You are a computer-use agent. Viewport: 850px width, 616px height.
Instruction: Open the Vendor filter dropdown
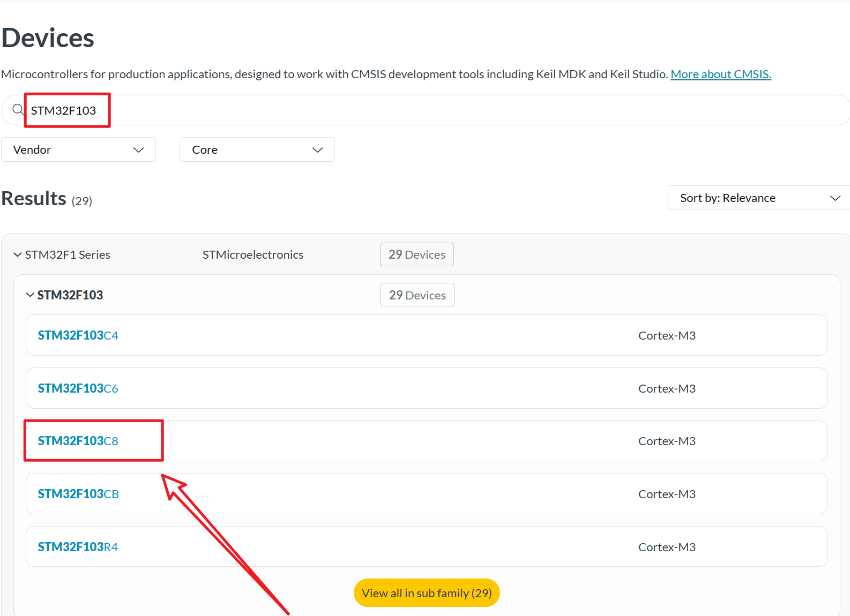pyautogui.click(x=78, y=149)
